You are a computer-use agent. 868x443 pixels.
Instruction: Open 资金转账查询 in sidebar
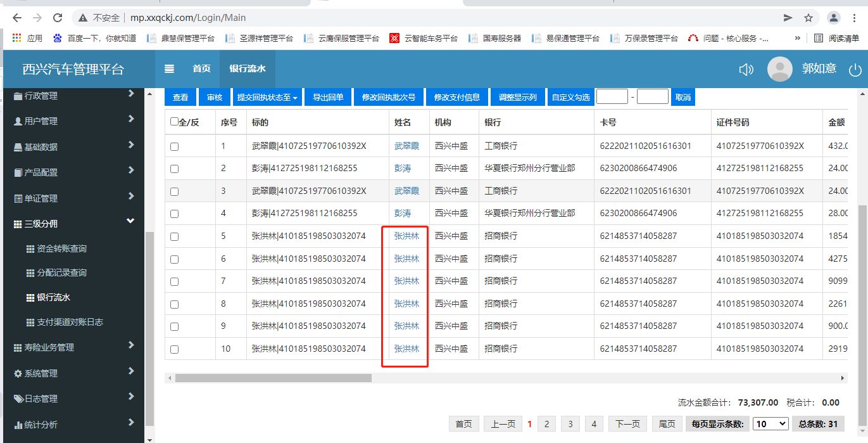[61, 249]
